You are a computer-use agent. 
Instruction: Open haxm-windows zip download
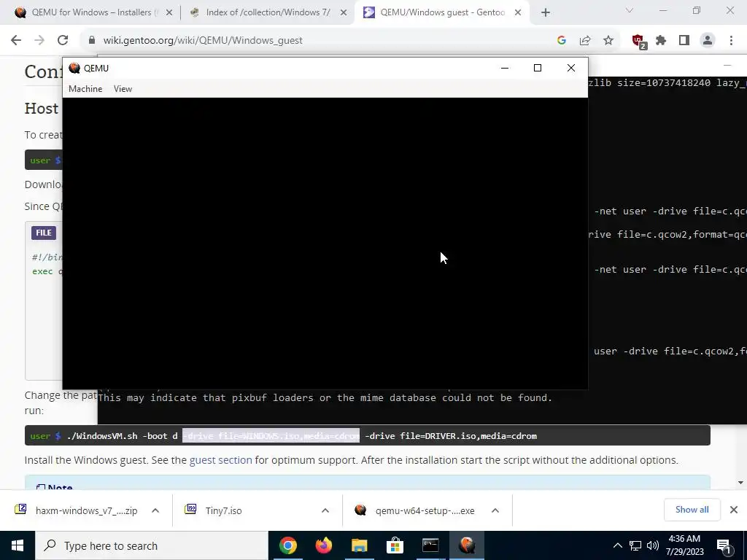86,510
